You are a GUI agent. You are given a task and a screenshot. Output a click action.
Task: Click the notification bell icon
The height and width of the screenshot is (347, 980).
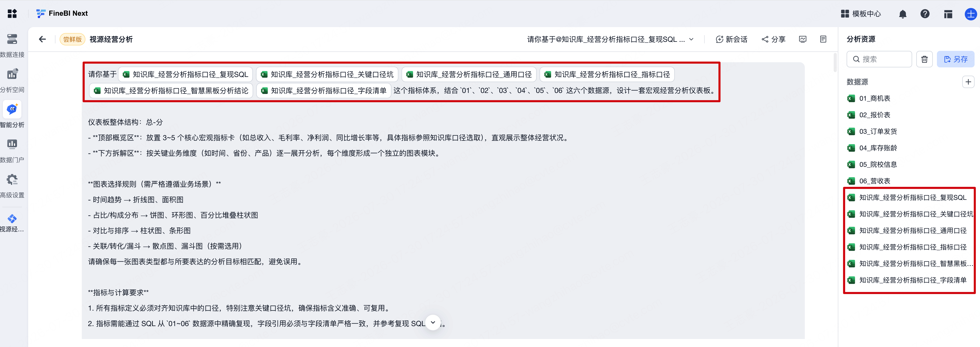pos(902,14)
